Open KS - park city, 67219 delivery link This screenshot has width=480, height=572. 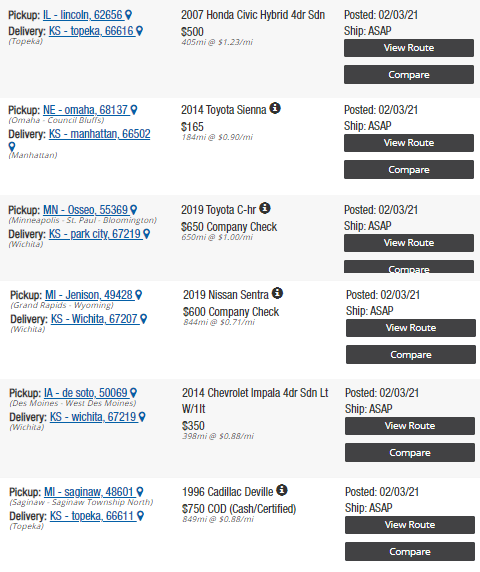coord(95,234)
